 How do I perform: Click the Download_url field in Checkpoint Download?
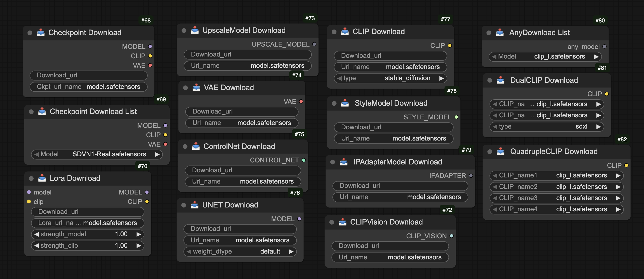coord(88,75)
